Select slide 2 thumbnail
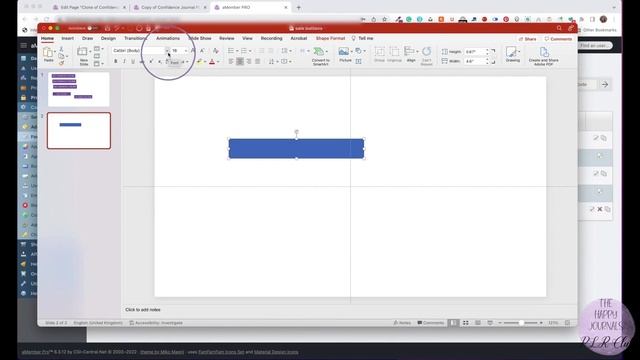This screenshot has height=360, width=640. (x=79, y=131)
